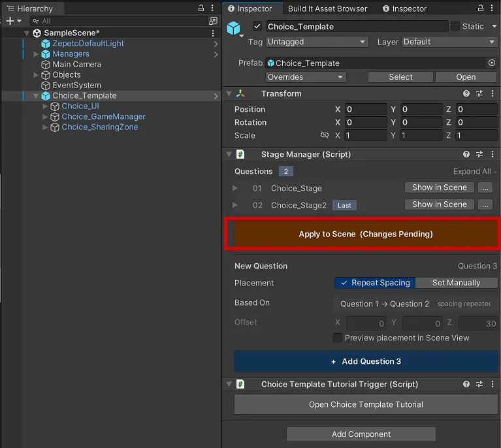Expand question 02 Choice_Stage2 foldout
The image size is (501, 448).
click(x=235, y=205)
